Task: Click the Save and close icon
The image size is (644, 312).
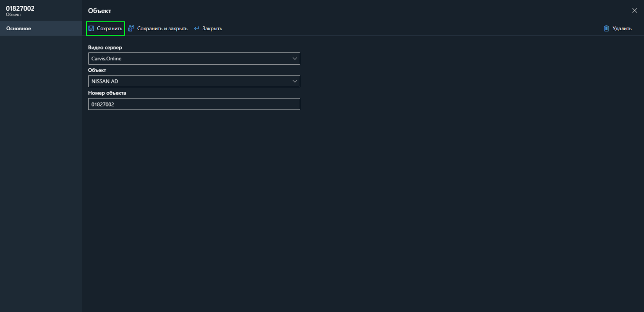Action: coord(131,29)
